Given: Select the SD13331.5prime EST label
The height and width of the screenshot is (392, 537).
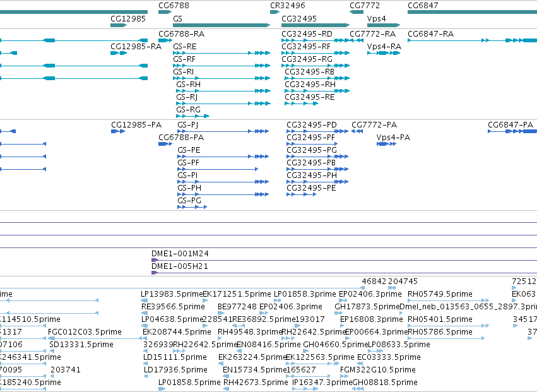Looking at the screenshot, I should pos(81,345).
